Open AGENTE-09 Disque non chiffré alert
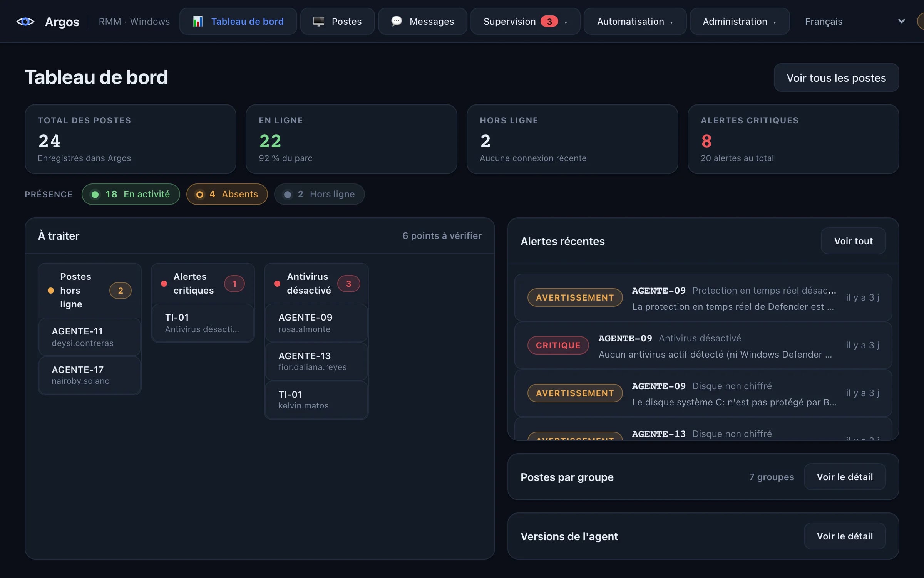924x578 pixels. point(703,393)
